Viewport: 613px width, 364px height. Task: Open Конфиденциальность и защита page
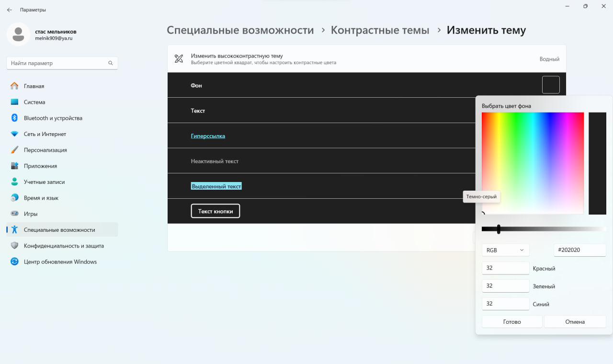[x=62, y=246]
